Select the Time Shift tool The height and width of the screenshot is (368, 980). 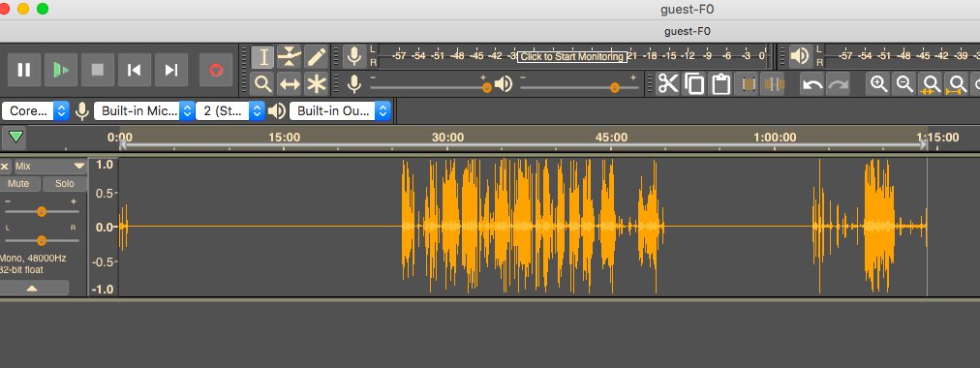coord(290,83)
